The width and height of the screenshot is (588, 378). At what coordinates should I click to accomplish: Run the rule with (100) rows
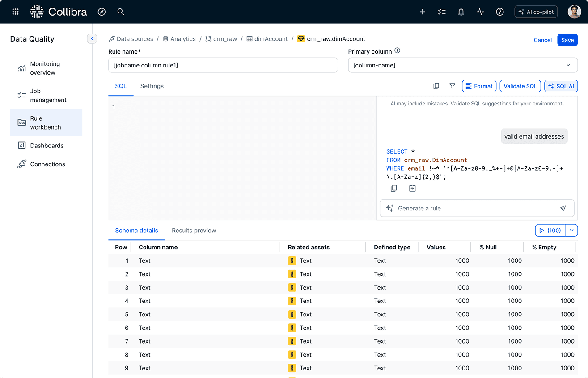(550, 231)
